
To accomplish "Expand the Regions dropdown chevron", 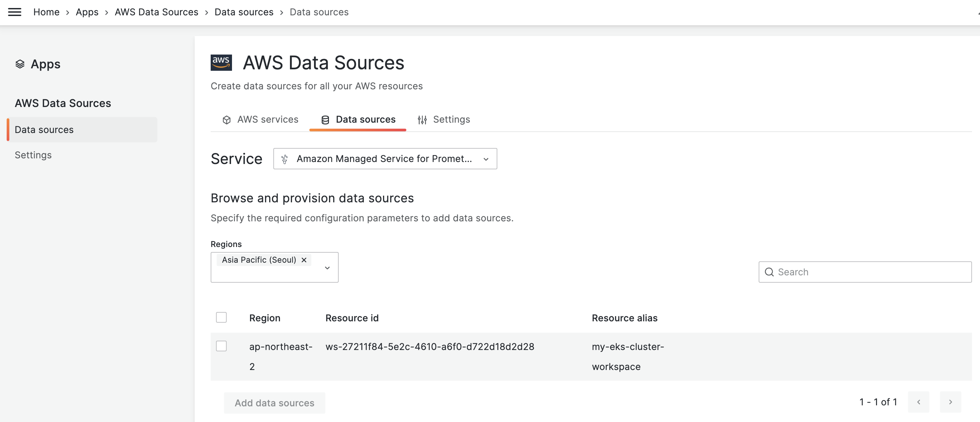I will pyautogui.click(x=327, y=268).
